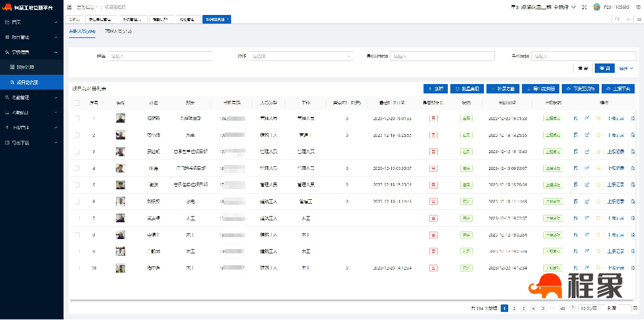This screenshot has height=320, width=644.
Task: Click the 上报平台 button
Action: pos(618,89)
